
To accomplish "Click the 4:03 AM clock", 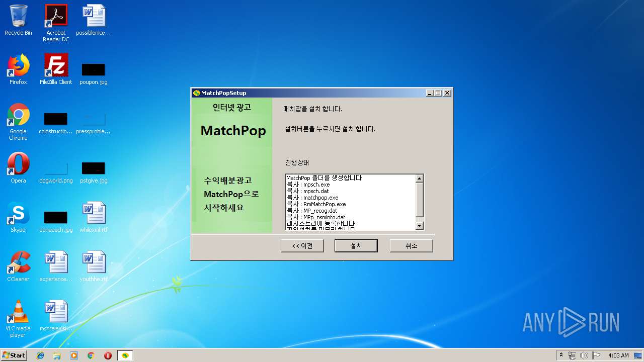I will (x=618, y=355).
